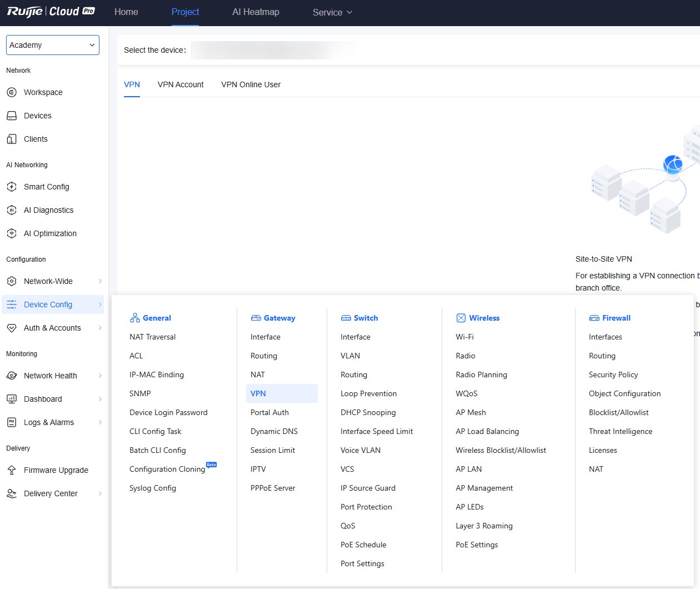Click the Wireless category icon
This screenshot has width=700, height=589.
[461, 318]
